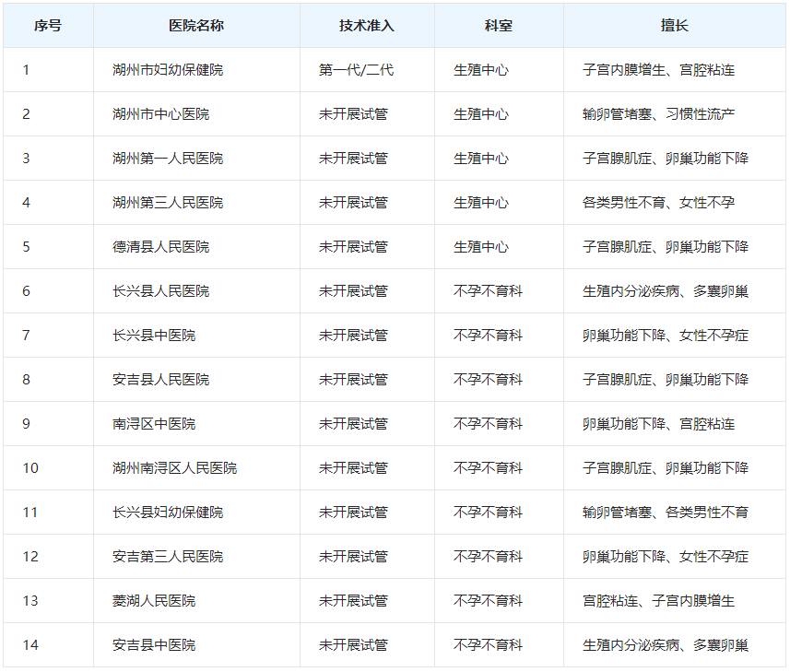
Task: Click 未开展试管 in 德清县人民医院 row
Action: click(x=353, y=247)
